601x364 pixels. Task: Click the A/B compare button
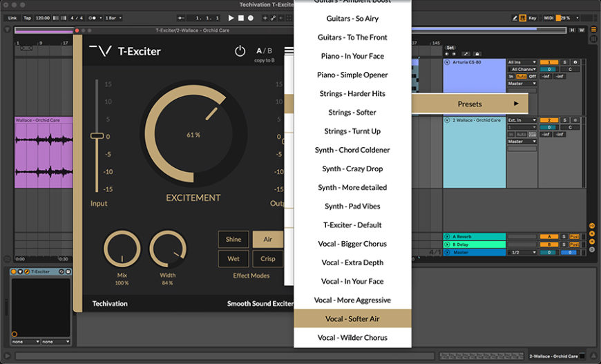[x=264, y=50]
